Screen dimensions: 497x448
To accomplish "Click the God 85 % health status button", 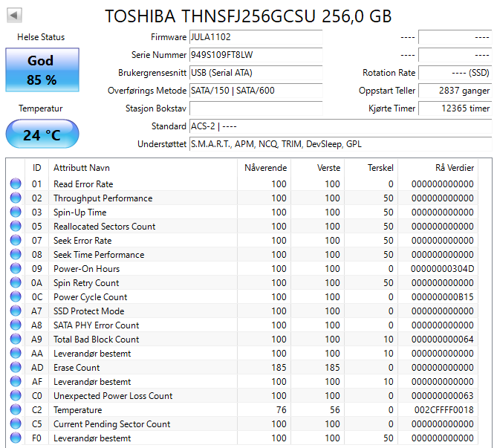I will coord(42,71).
